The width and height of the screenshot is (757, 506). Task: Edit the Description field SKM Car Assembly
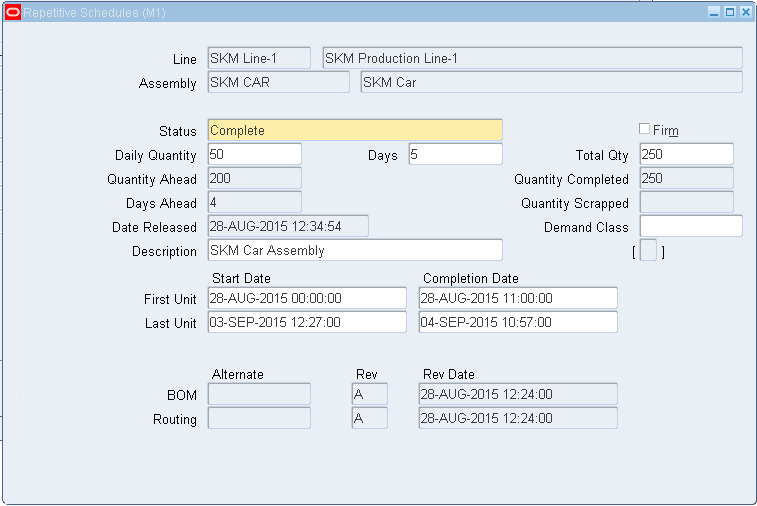pos(355,251)
